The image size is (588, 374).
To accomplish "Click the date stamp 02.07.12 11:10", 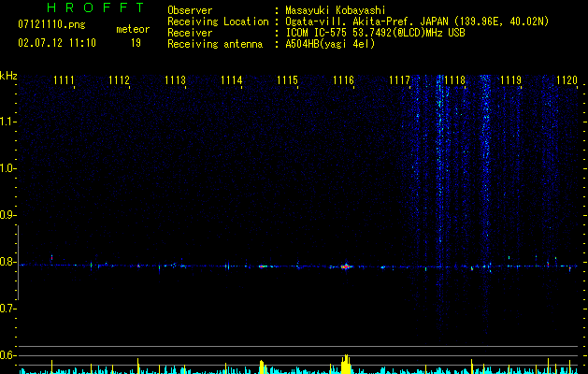I will [x=57, y=43].
